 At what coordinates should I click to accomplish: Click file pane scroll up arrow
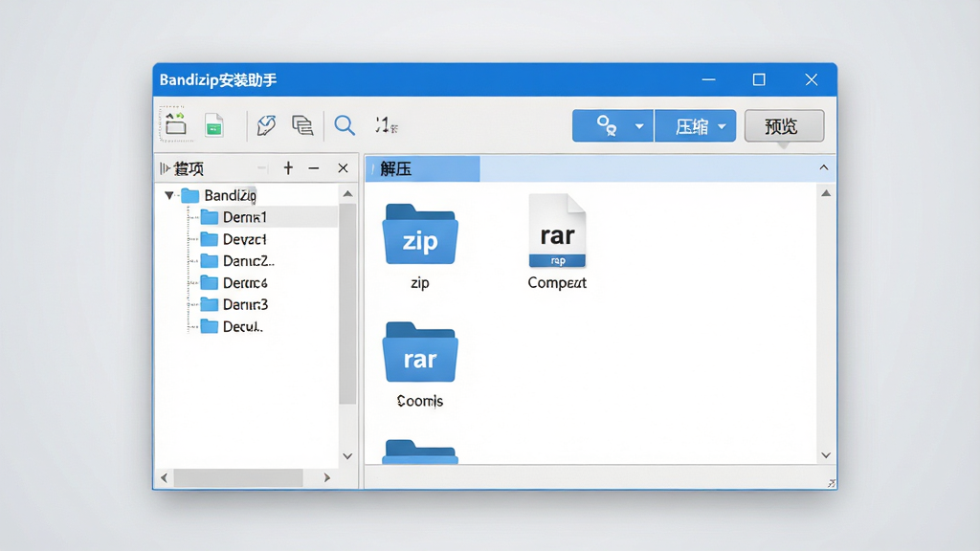826,193
